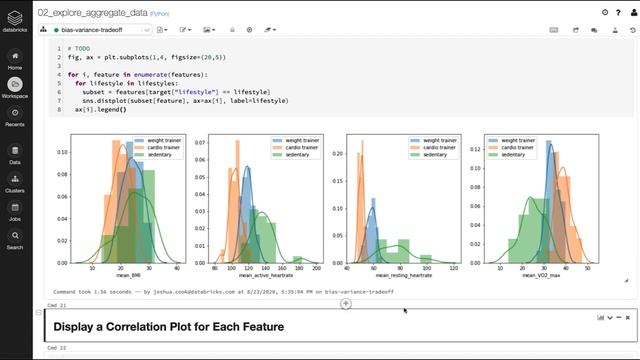Open Data in the sidebar
Image resolution: width=640 pixels, height=360 pixels.
point(15,155)
